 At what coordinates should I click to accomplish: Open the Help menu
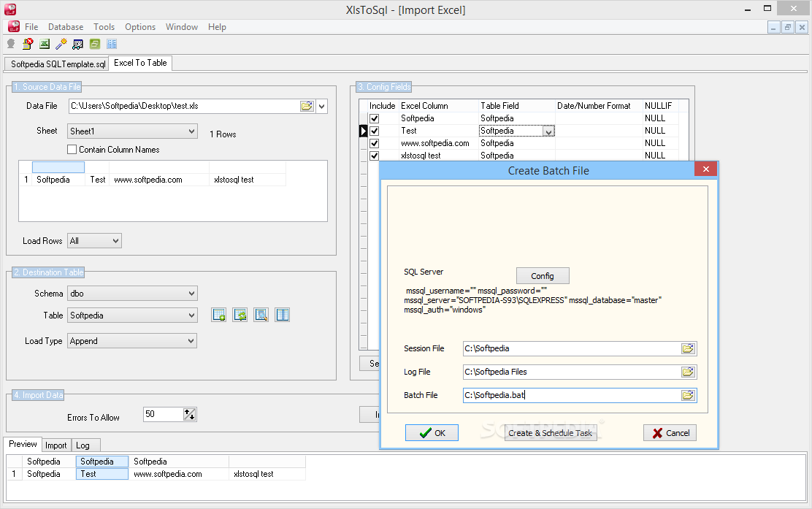[217, 27]
